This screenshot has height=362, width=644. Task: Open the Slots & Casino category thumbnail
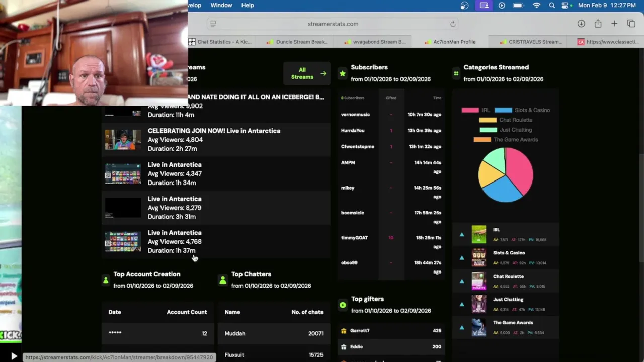point(479,257)
